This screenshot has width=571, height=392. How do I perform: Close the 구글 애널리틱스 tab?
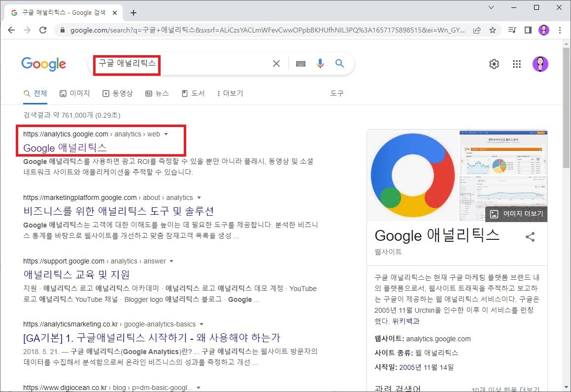[115, 13]
